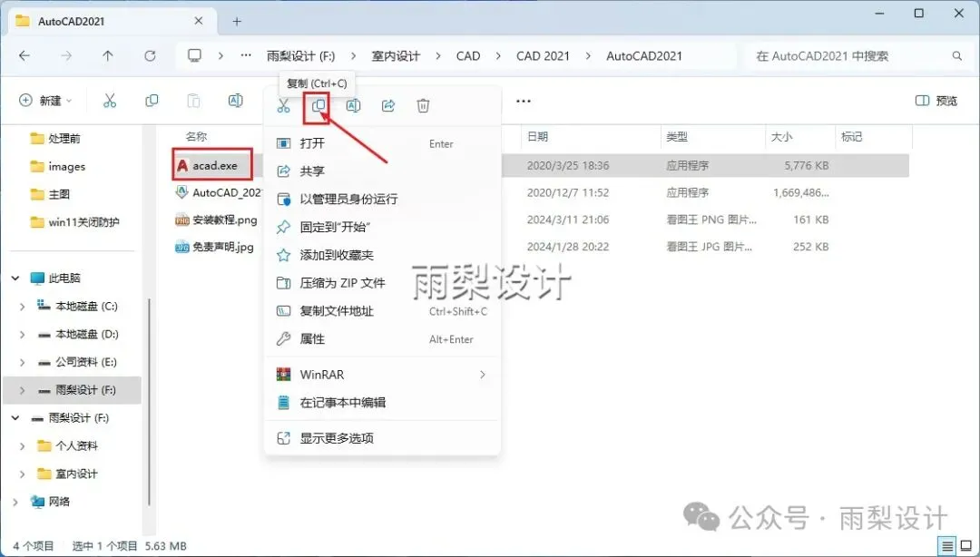Viewport: 980px width, 557px height.
Task: Click 雨梨设计 (F:) in breadcrumb
Action: click(x=300, y=55)
